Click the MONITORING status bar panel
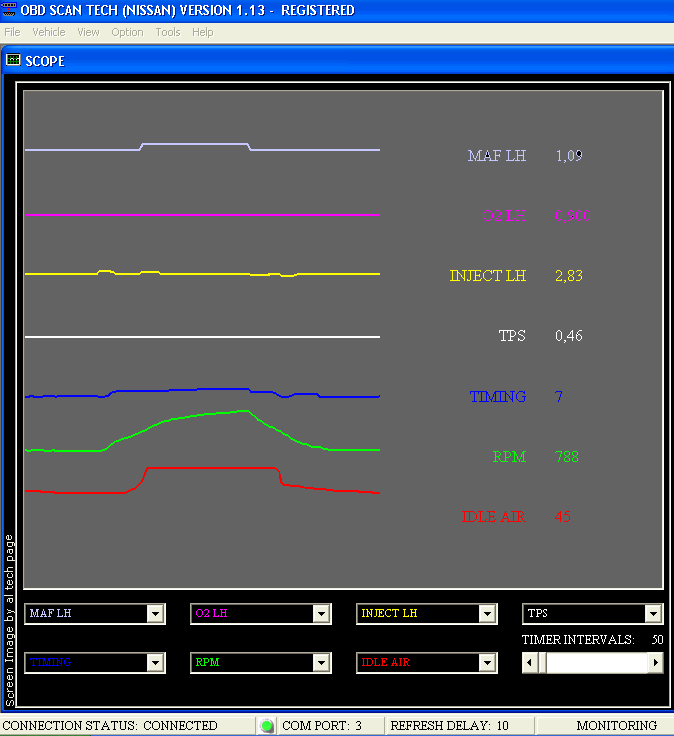Viewport: 674px width, 736px height. coord(616,726)
